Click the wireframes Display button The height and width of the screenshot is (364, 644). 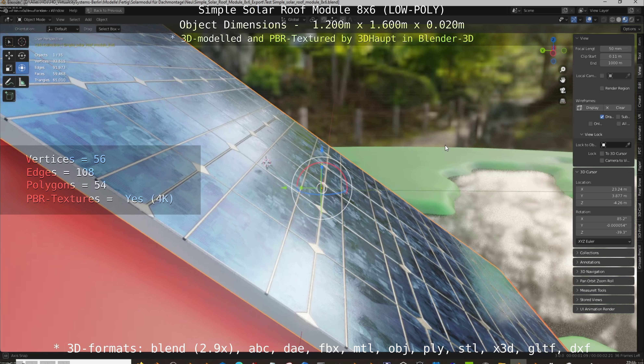pyautogui.click(x=589, y=108)
